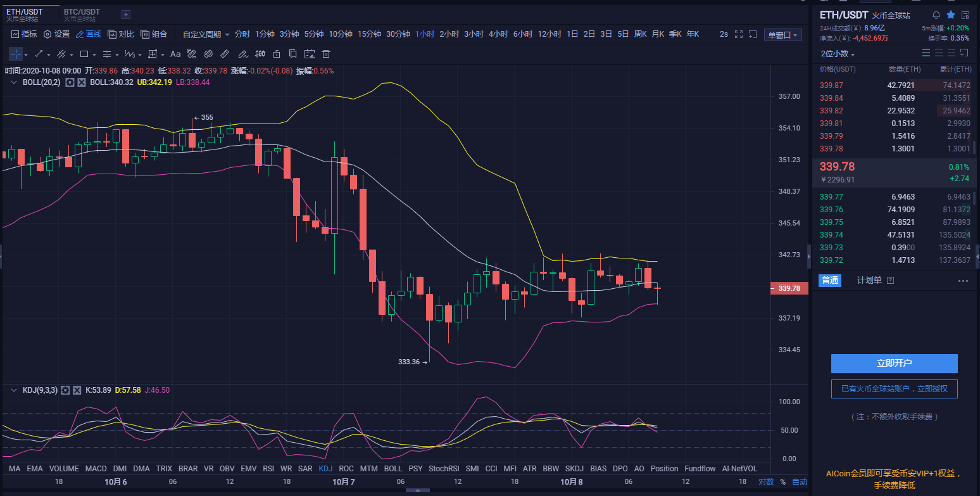This screenshot has height=496, width=980.
Task: Toggle 自动 auto scale
Action: [x=800, y=482]
